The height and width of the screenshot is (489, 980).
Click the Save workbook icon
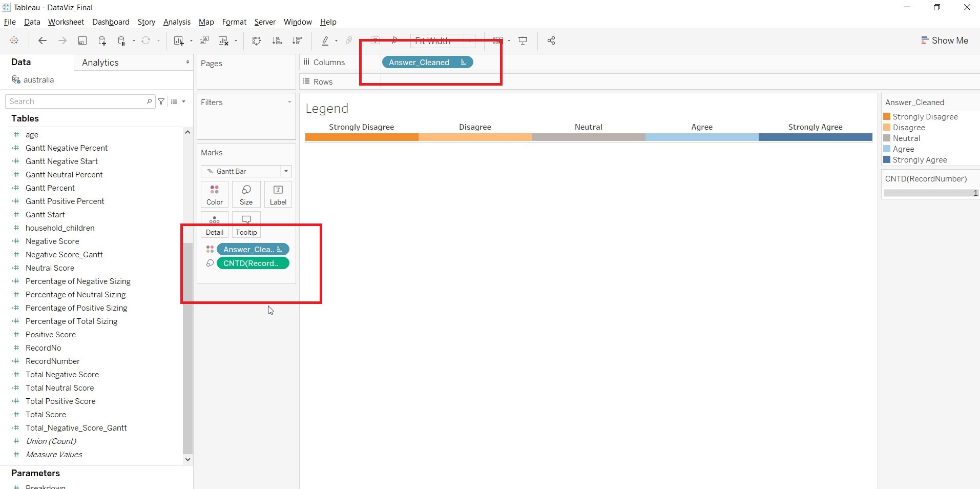[82, 41]
